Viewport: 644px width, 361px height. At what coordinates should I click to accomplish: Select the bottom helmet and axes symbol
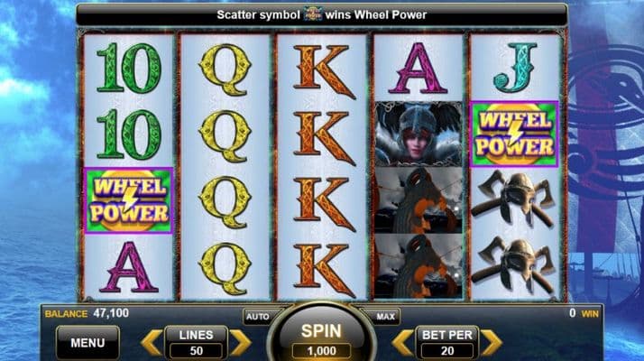[514, 265]
